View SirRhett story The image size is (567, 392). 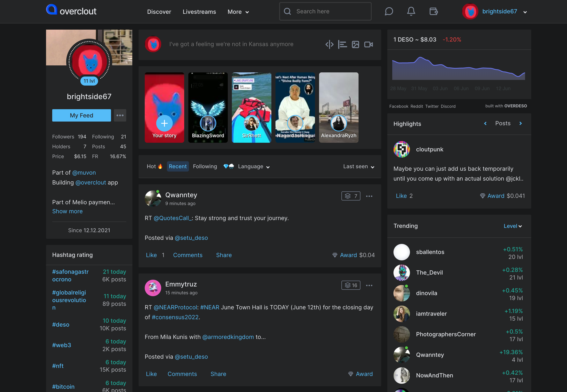(251, 108)
